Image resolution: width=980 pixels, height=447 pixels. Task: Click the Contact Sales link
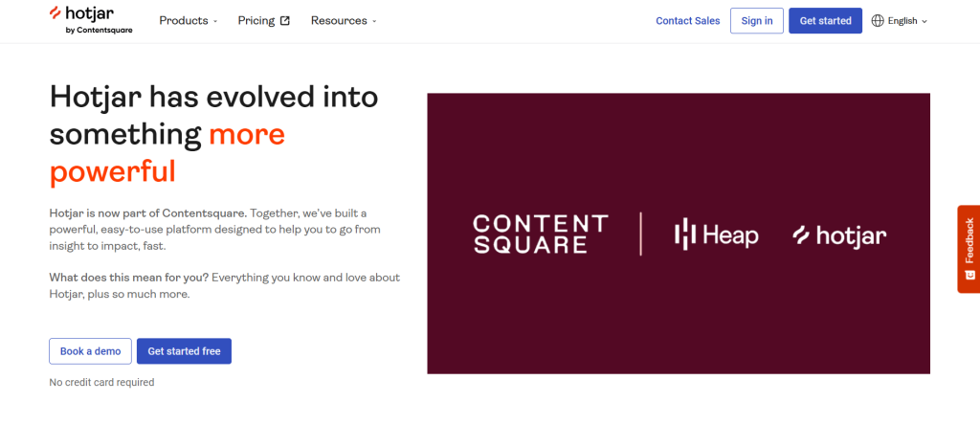[x=687, y=21]
